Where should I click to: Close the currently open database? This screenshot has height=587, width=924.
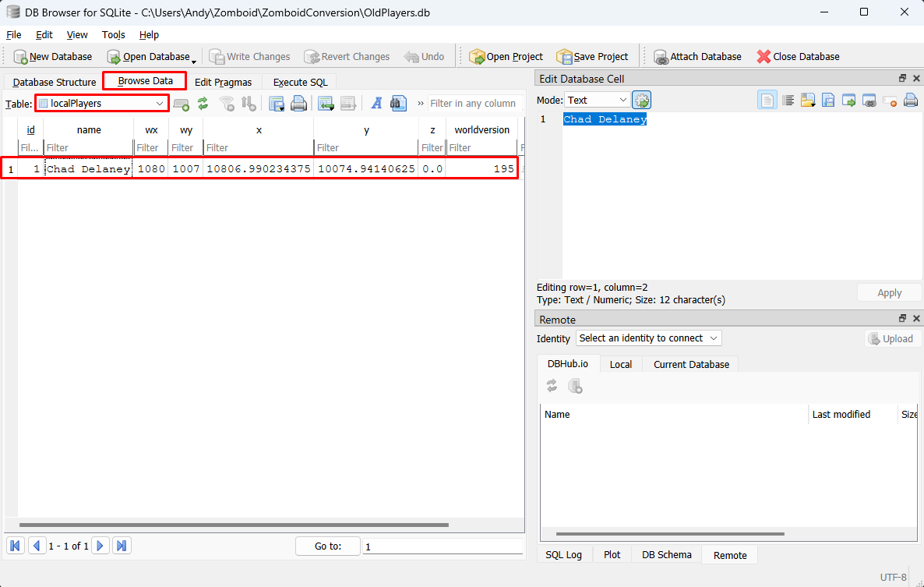tap(799, 56)
